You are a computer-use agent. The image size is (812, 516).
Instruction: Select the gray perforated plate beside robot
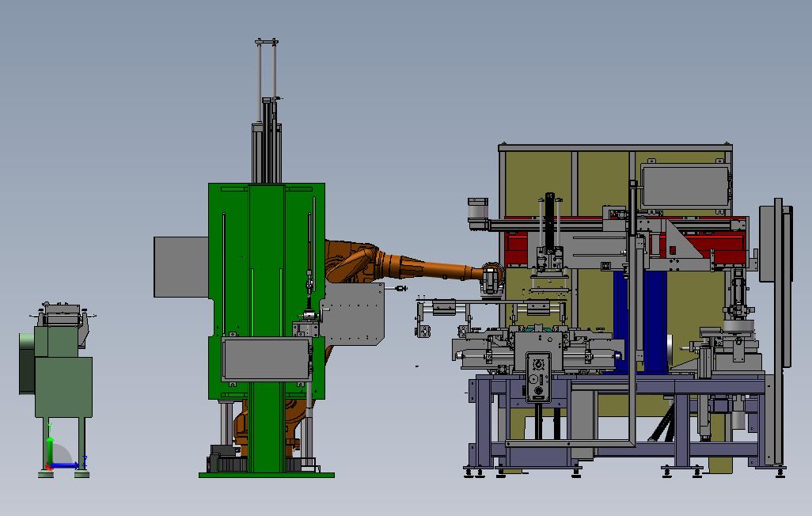tap(353, 314)
